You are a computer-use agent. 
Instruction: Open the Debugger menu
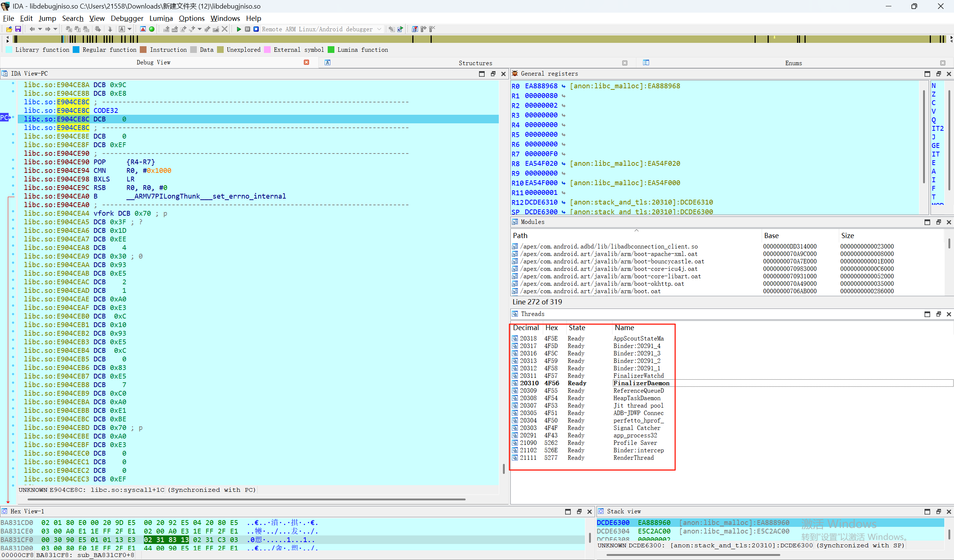pos(127,18)
